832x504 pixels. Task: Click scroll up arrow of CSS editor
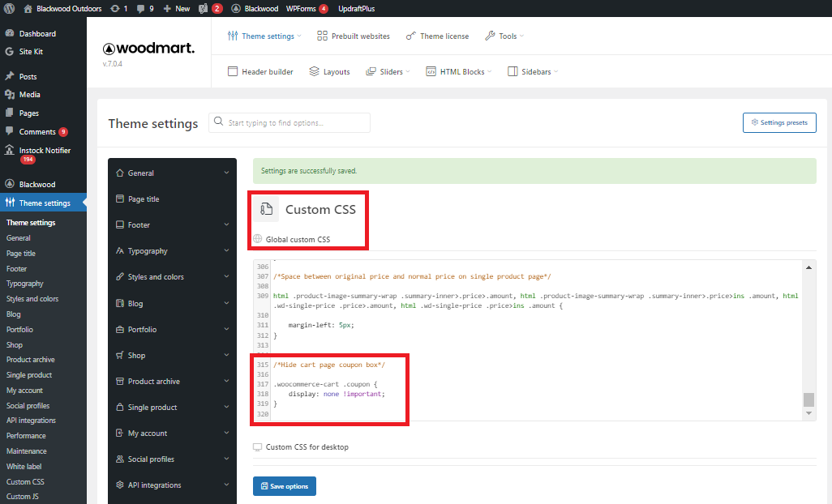pyautogui.click(x=808, y=267)
